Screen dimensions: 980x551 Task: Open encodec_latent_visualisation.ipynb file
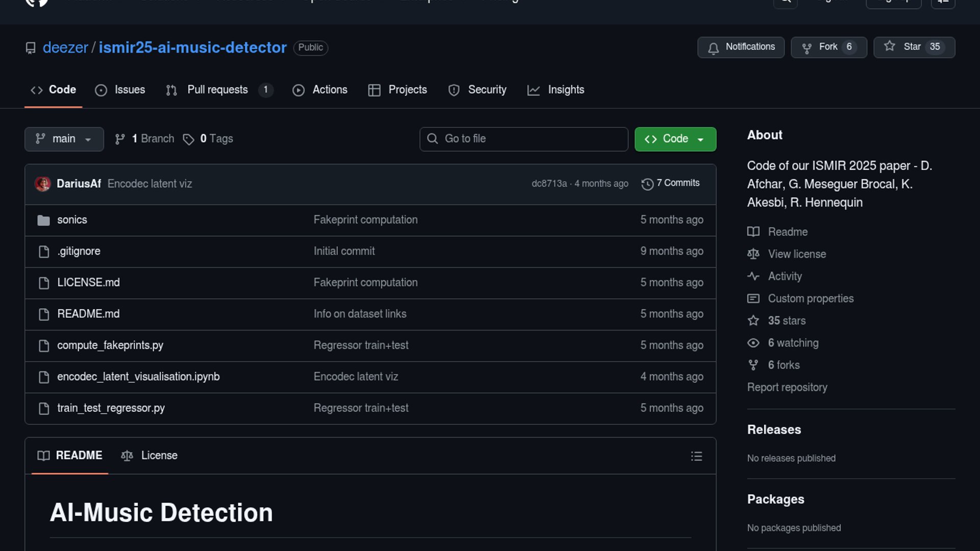point(138,377)
